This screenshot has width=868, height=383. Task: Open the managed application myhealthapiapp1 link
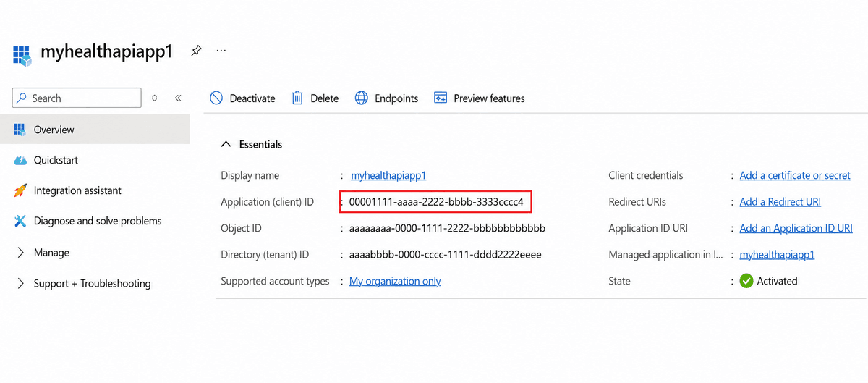[x=777, y=255]
